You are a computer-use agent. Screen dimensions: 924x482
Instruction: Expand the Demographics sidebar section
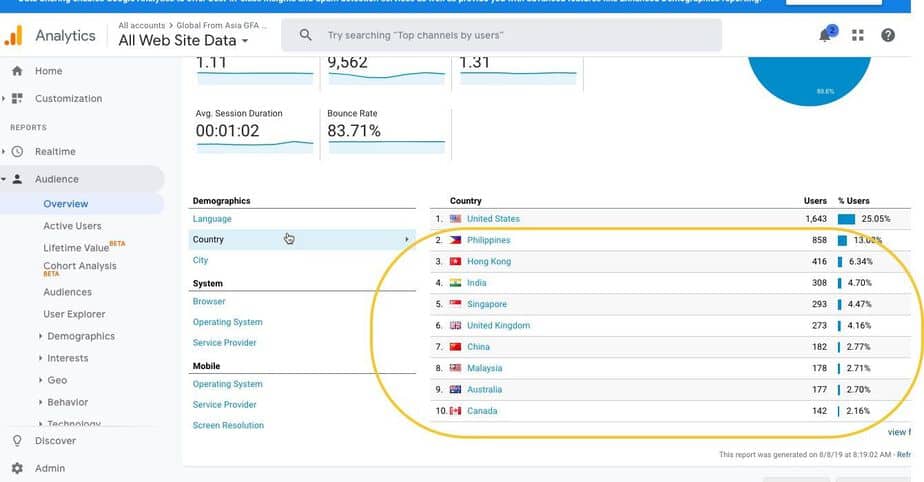tap(80, 337)
